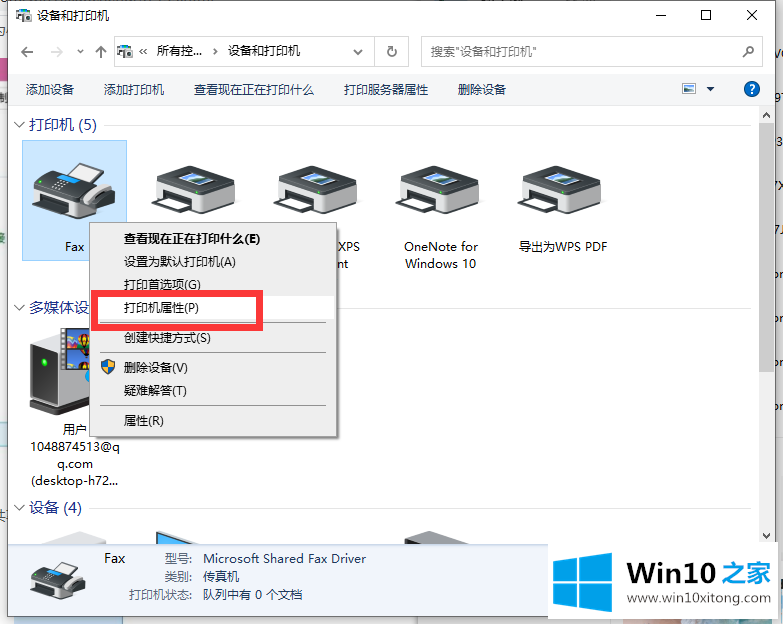783x624 pixels.
Task: Collapse the 多媒体设备 group
Action: tap(19, 308)
